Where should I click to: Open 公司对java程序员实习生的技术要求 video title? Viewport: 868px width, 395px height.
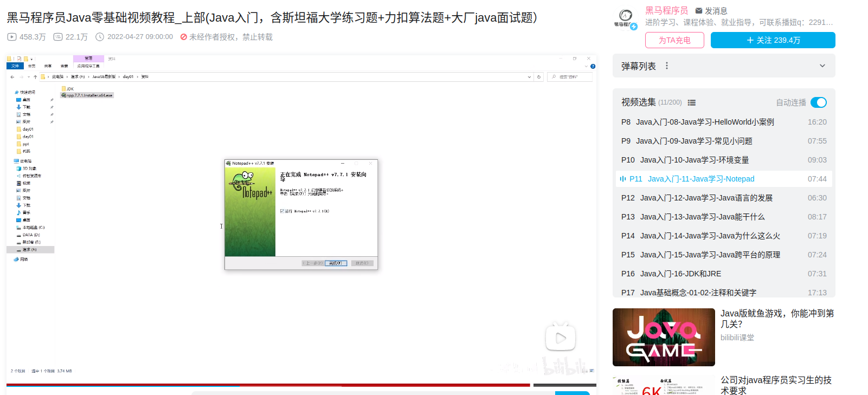coord(776,385)
